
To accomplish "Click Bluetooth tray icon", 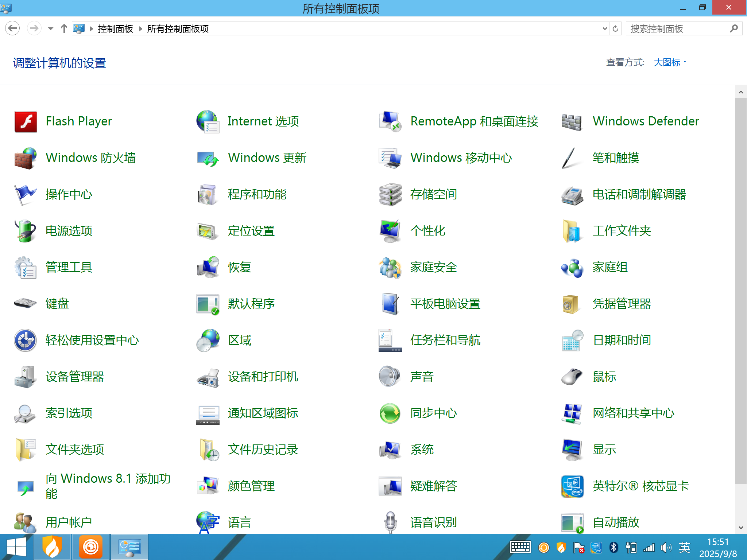I will click(614, 547).
